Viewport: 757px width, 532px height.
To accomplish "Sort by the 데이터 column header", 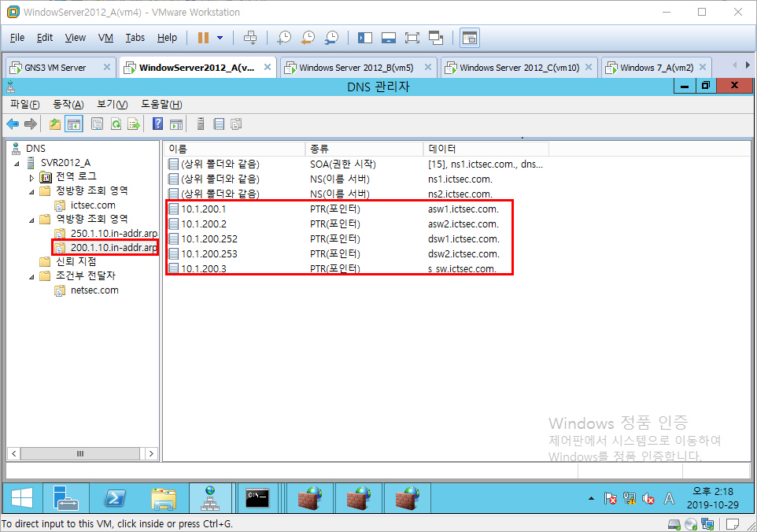I will tap(486, 149).
